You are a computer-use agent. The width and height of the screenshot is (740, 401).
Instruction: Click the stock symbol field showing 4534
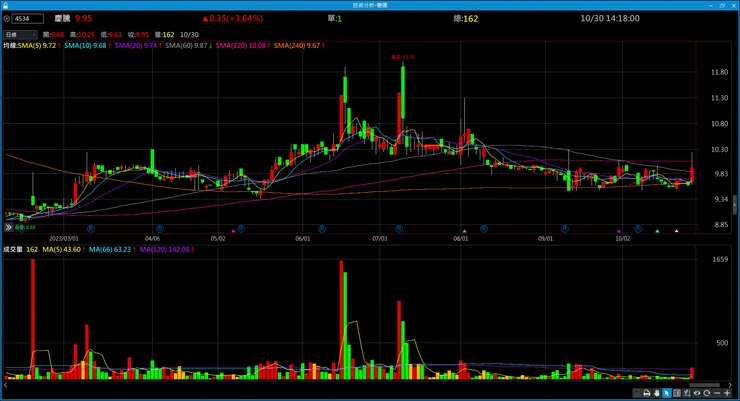tap(28, 18)
